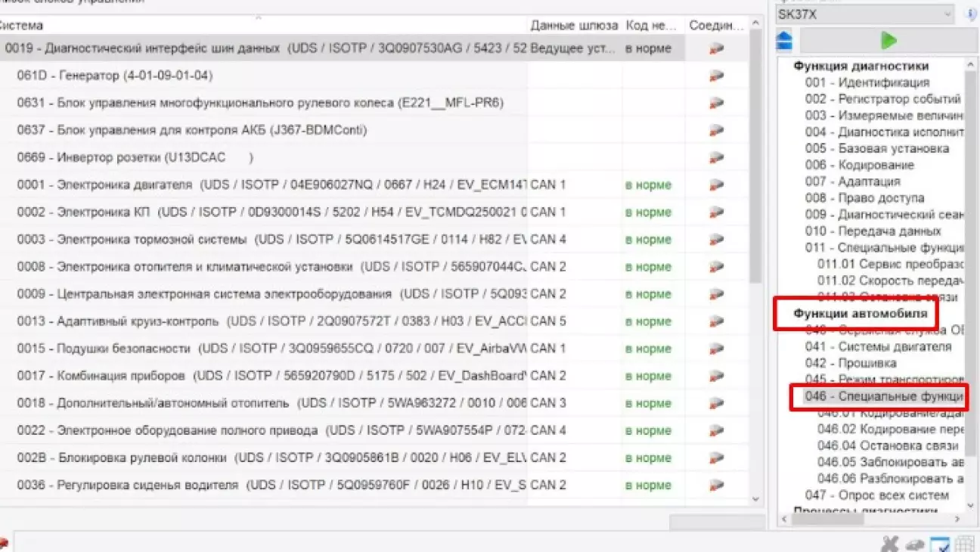
Task: Click the grid table icon in status bar
Action: point(964,544)
